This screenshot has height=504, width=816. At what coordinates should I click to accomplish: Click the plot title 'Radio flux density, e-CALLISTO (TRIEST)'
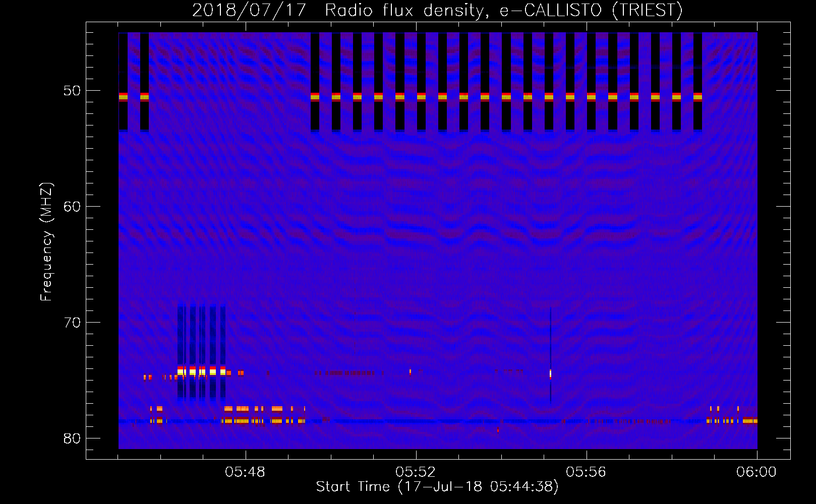point(504,10)
